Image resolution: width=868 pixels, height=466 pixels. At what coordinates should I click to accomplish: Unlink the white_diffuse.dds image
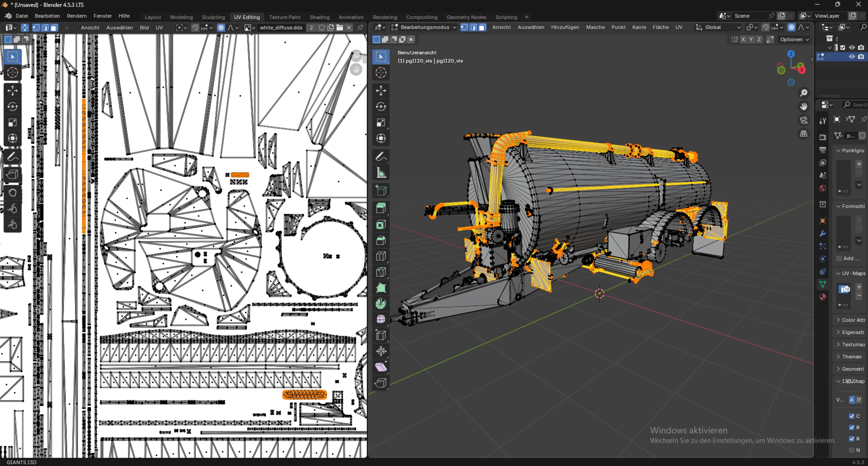[x=349, y=28]
